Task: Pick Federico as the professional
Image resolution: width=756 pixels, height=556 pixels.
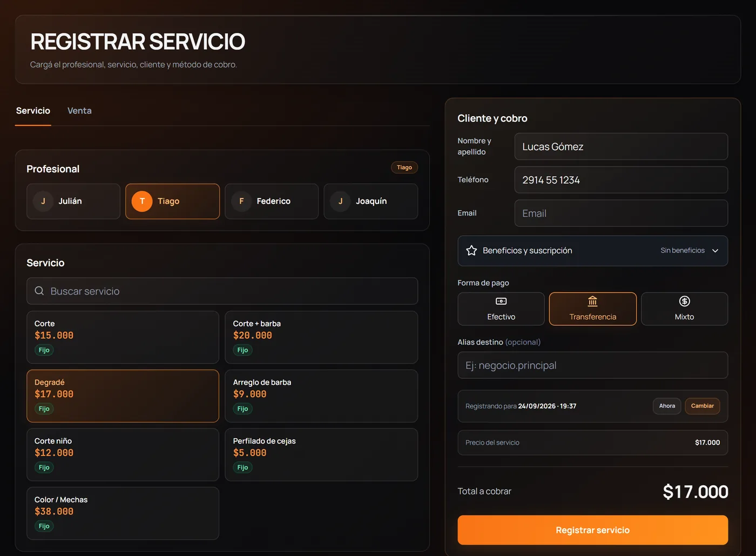Action: point(272,202)
